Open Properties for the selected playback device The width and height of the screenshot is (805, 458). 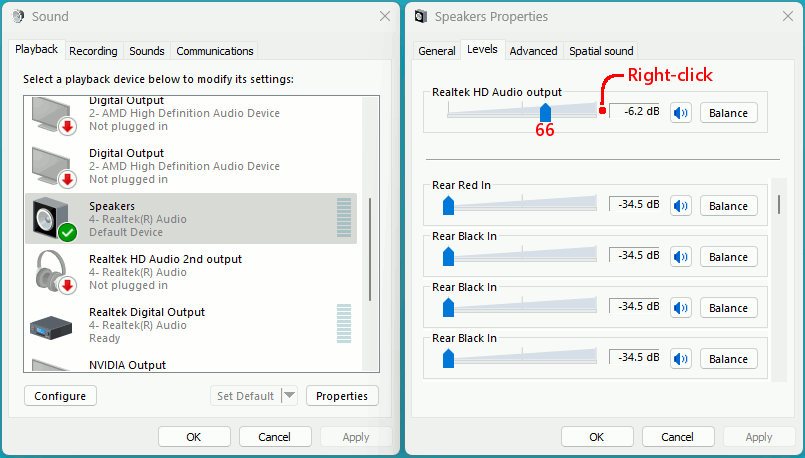click(x=342, y=396)
